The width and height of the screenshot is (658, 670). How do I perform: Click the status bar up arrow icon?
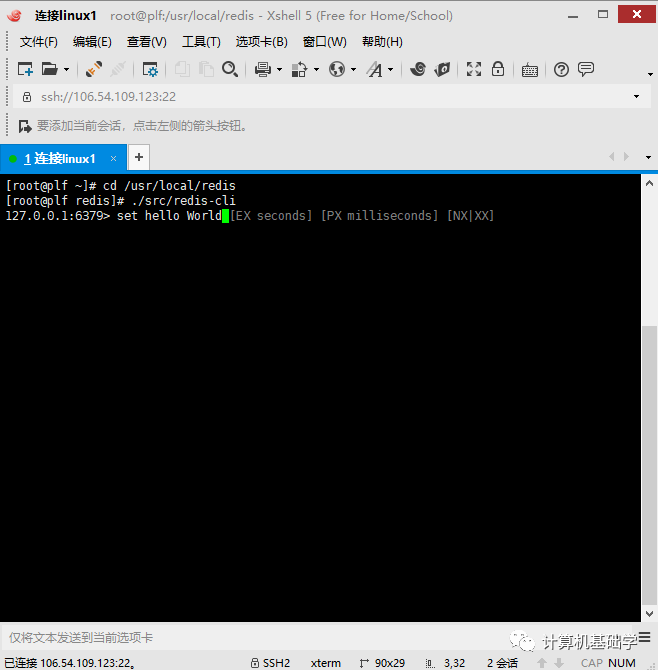(x=542, y=663)
